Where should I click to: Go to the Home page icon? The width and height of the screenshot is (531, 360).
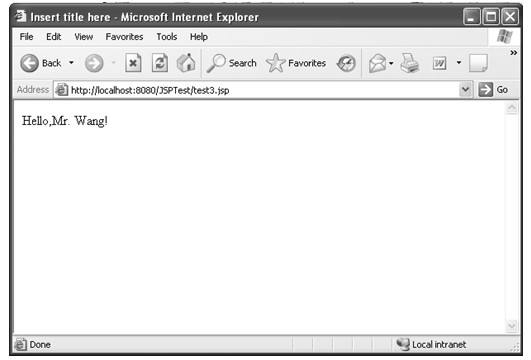click(x=186, y=63)
